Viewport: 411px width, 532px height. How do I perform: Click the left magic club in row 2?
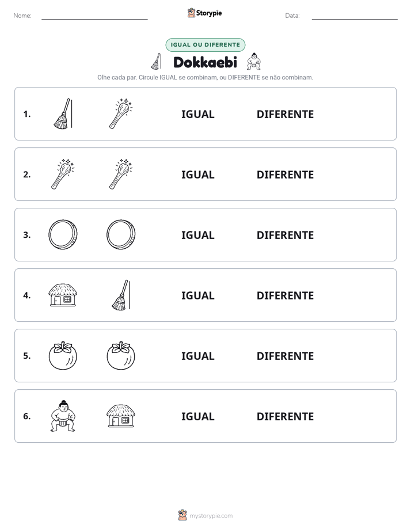click(x=63, y=174)
